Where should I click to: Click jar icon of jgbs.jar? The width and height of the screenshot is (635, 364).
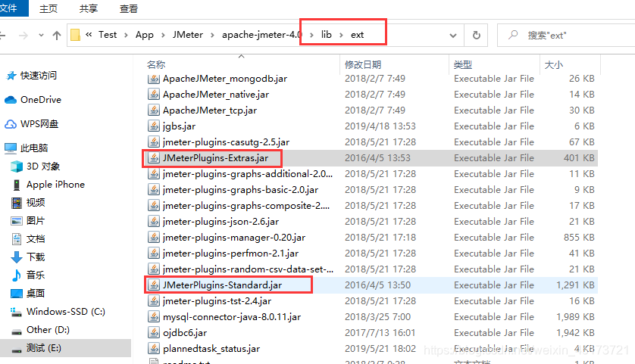tap(154, 126)
